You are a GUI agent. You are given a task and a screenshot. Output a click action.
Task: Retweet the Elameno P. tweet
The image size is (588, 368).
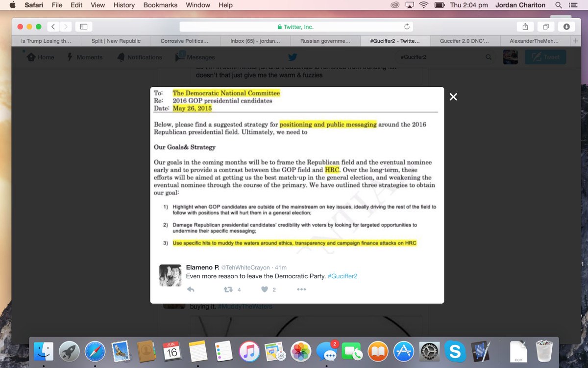click(x=228, y=289)
